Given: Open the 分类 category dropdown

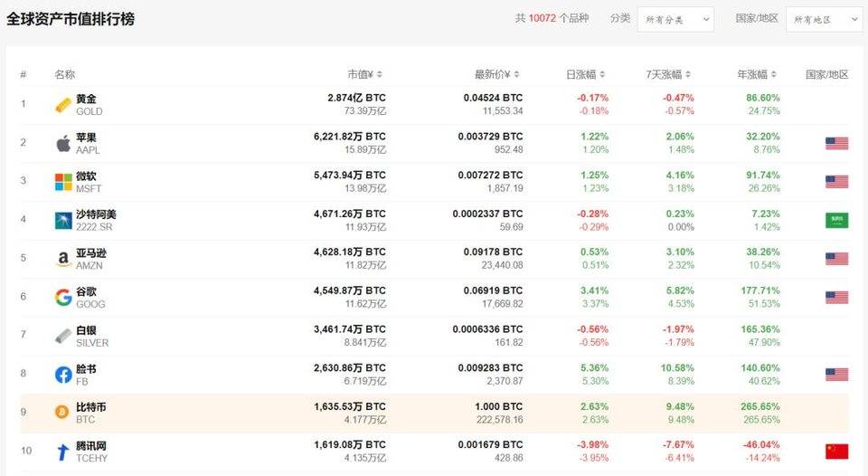Looking at the screenshot, I should point(675,19).
